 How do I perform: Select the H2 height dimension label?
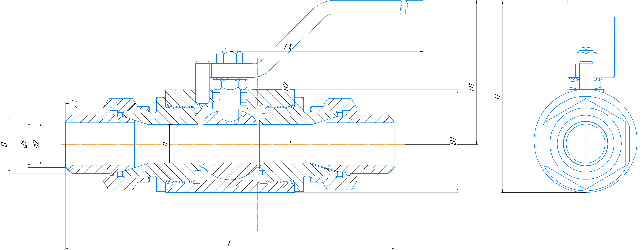285,86
